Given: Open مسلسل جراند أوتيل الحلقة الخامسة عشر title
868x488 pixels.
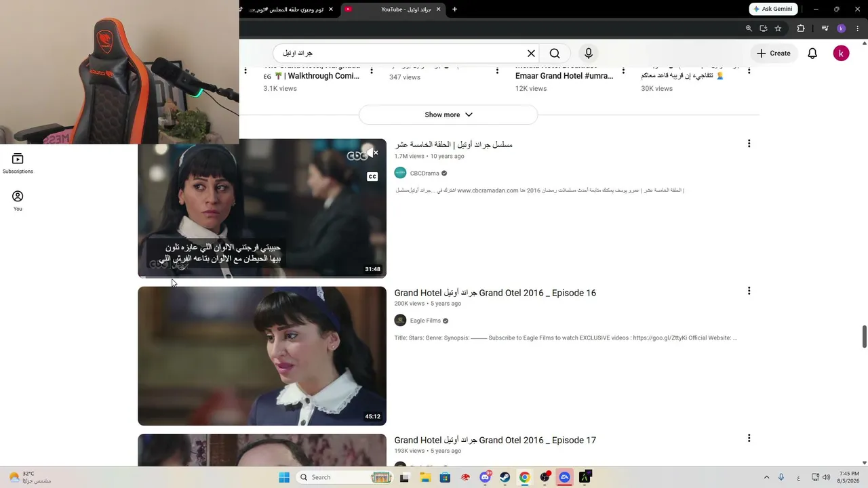Looking at the screenshot, I should 454,144.
